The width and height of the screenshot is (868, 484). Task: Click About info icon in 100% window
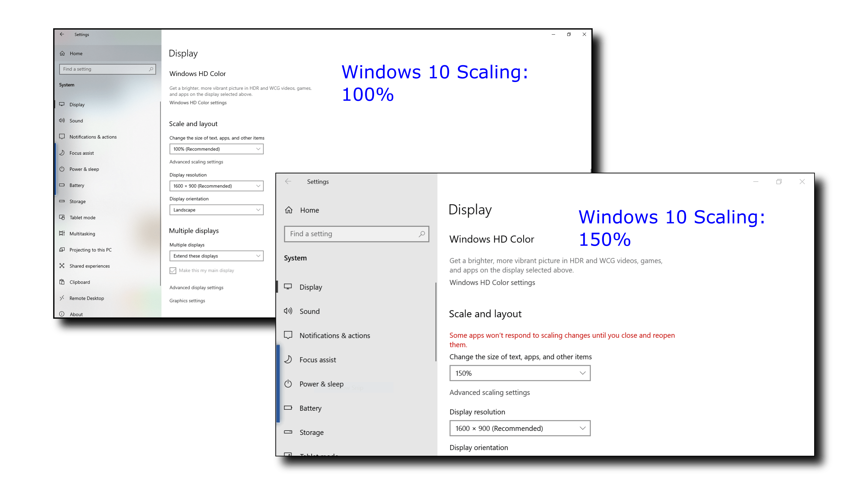pos(62,314)
